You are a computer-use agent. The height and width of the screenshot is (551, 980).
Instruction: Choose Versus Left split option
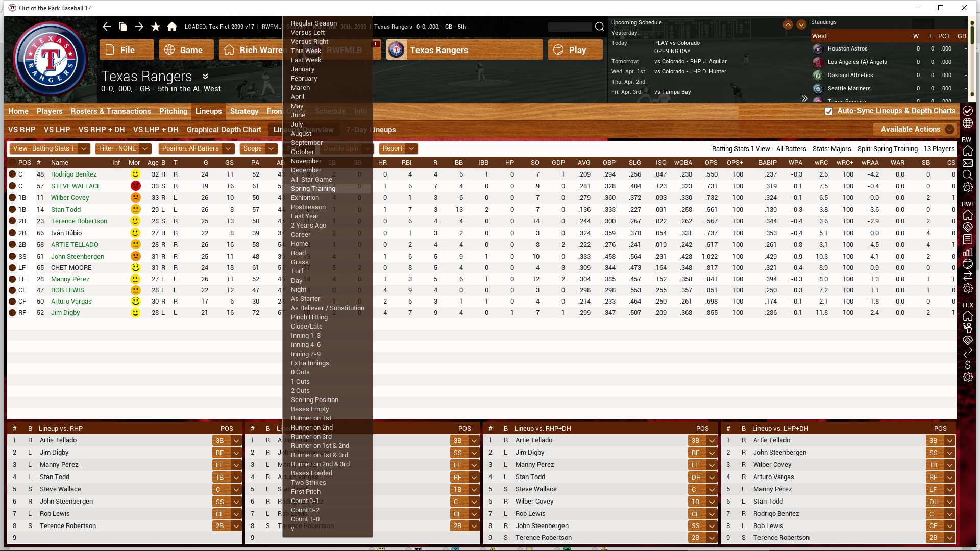308,32
